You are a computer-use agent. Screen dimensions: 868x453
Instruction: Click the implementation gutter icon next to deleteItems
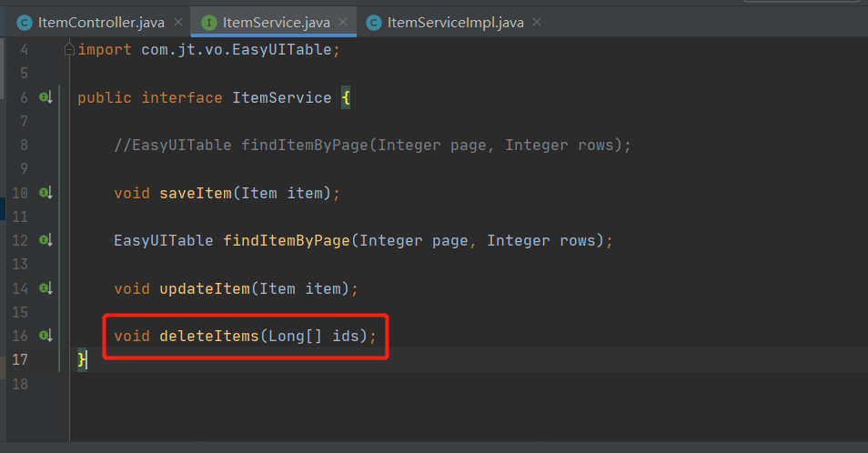tap(45, 336)
